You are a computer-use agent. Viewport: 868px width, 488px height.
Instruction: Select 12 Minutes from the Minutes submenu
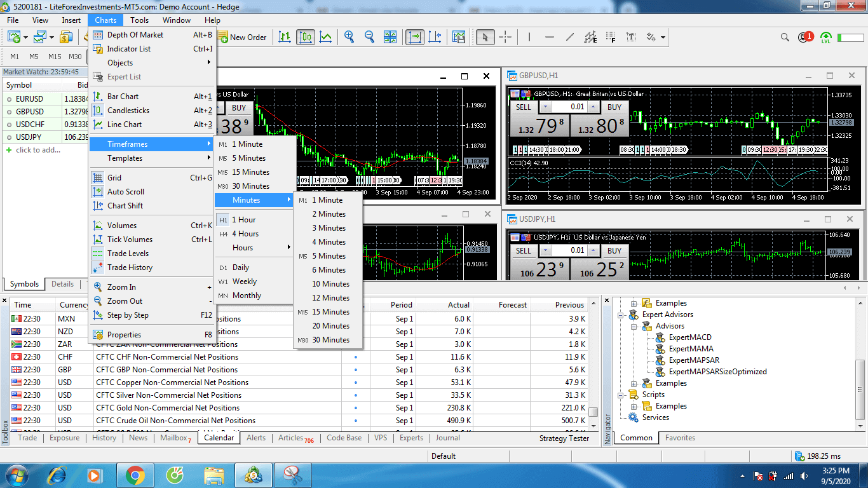[330, 298]
